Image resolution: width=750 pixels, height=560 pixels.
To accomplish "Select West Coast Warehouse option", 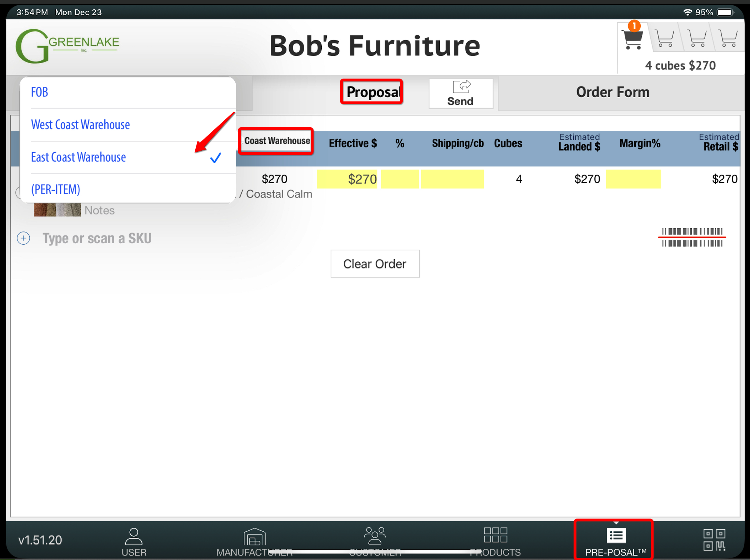I will point(81,125).
